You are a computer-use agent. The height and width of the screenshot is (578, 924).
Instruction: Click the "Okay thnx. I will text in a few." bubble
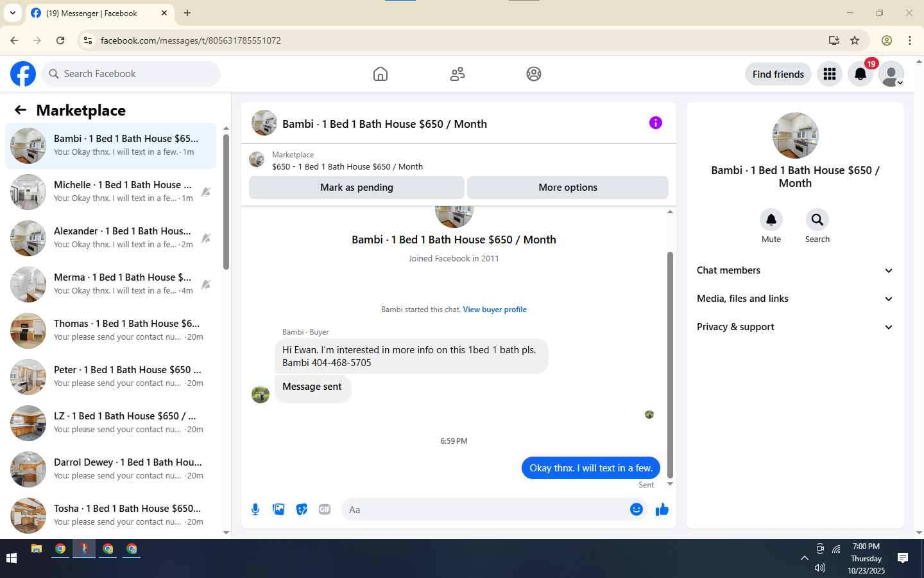click(x=591, y=468)
